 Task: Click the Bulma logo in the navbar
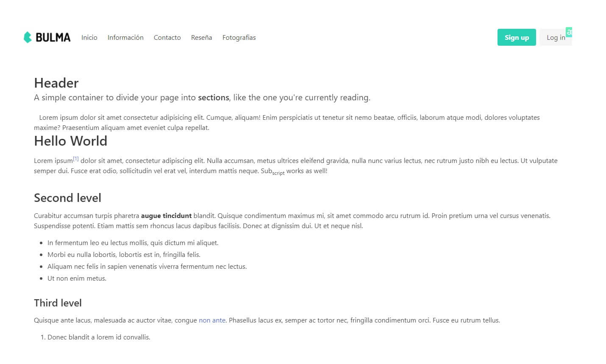click(47, 37)
